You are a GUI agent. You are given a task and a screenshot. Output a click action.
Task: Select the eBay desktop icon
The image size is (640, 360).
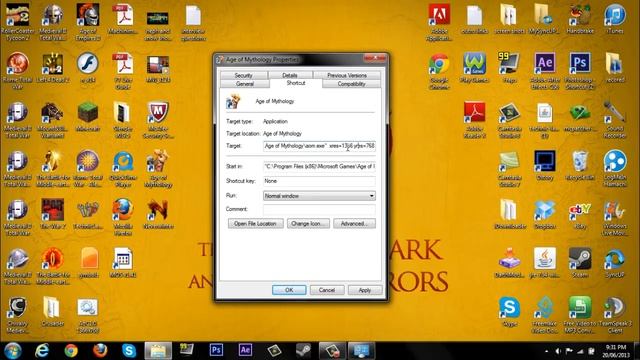point(580,214)
